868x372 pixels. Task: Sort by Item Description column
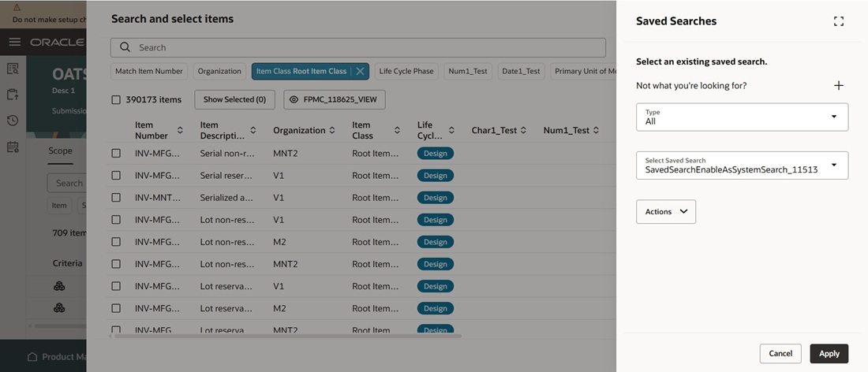click(x=253, y=131)
